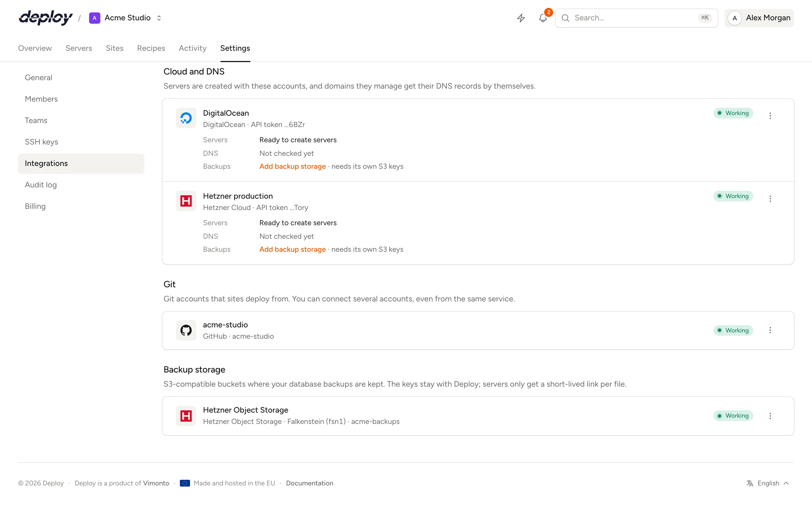Screen dimensions: 812x508
Task: Click the DigitalOcean Working status badge
Action: (x=733, y=113)
